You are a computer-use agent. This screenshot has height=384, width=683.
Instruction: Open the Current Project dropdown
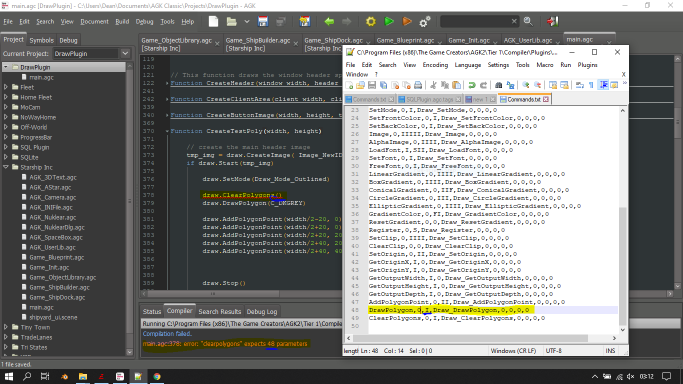click(x=125, y=54)
